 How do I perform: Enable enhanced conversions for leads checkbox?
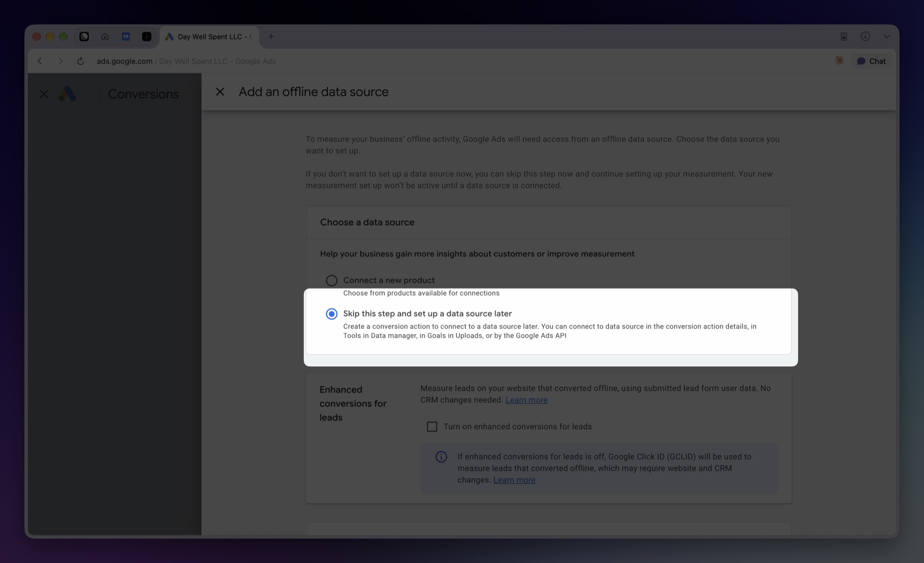click(432, 427)
